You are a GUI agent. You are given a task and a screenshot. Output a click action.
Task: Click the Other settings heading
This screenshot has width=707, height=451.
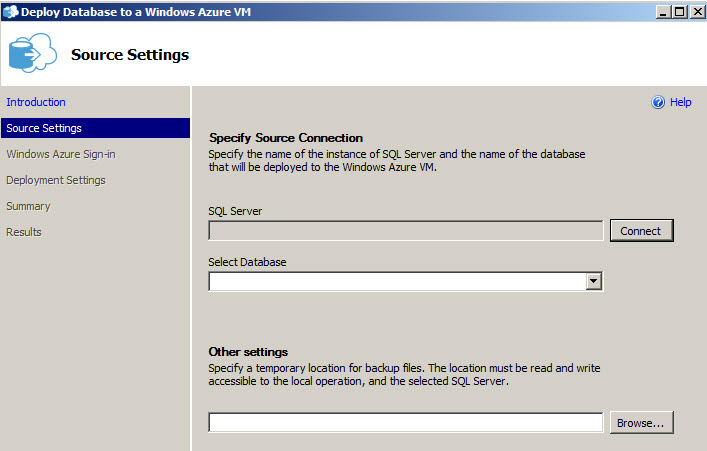(248, 352)
